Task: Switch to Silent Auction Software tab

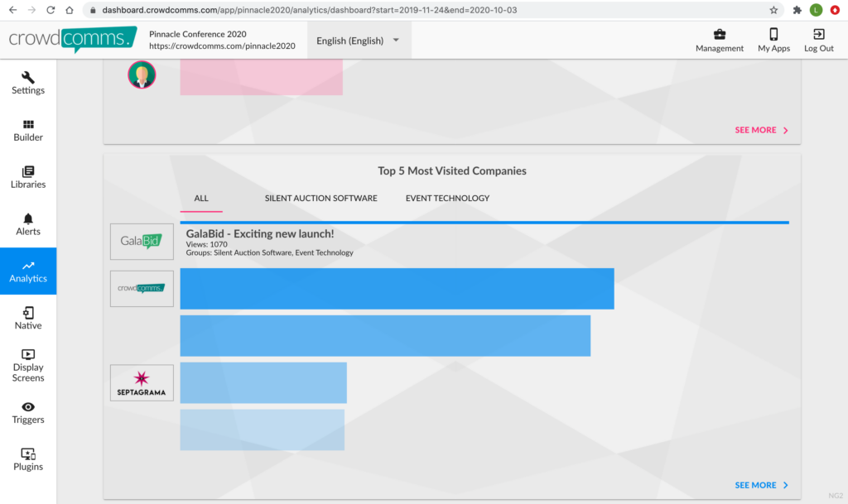Action: coord(320,199)
